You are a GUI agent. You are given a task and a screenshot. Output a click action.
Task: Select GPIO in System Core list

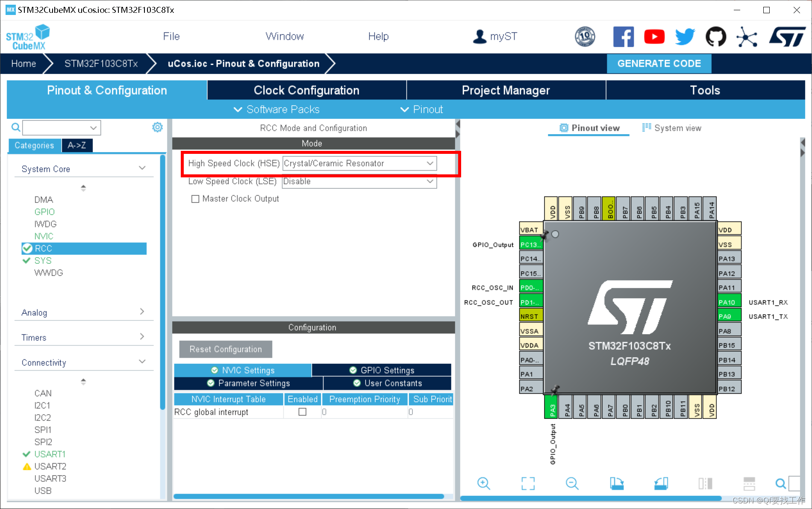click(x=44, y=212)
